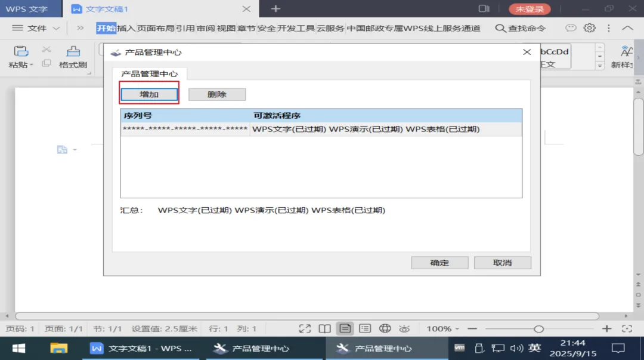Switch to outline view icon
644x360 pixels.
[x=365, y=328]
